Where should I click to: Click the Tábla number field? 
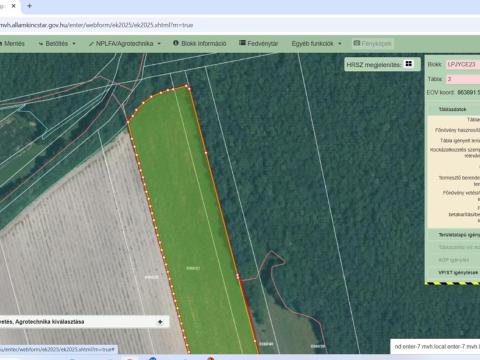(463, 79)
